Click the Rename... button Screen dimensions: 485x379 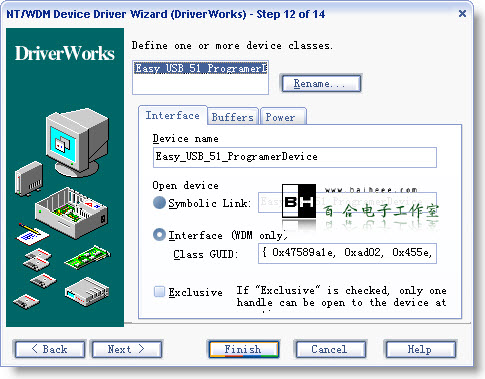321,83
